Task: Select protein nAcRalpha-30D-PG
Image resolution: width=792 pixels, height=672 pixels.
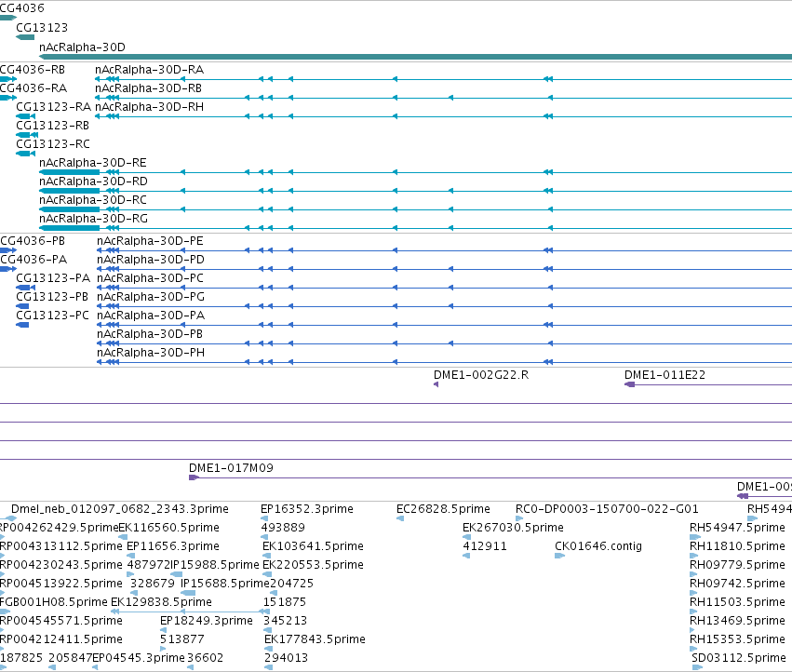Action: point(151,297)
